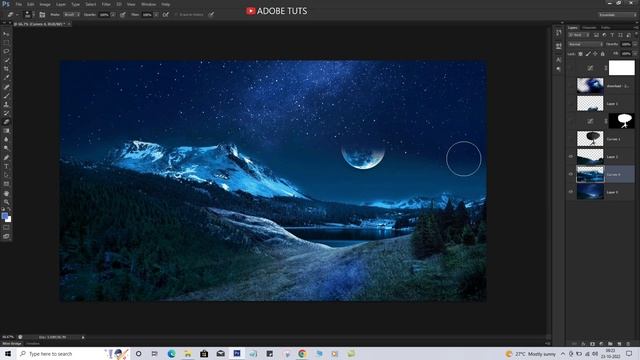Toggle lock all for layer
Screen dimensions: 640x360
coord(602,54)
